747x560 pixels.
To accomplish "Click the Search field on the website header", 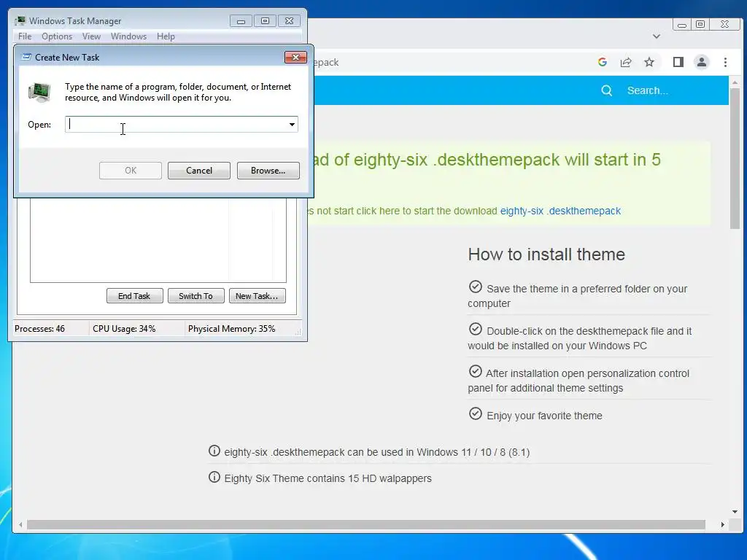I will [x=648, y=90].
